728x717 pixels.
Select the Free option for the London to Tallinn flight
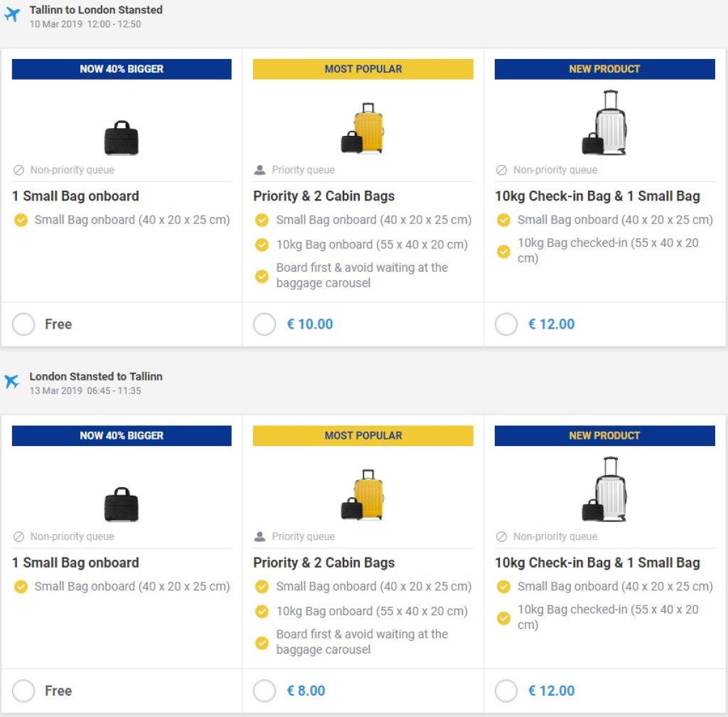point(23,691)
